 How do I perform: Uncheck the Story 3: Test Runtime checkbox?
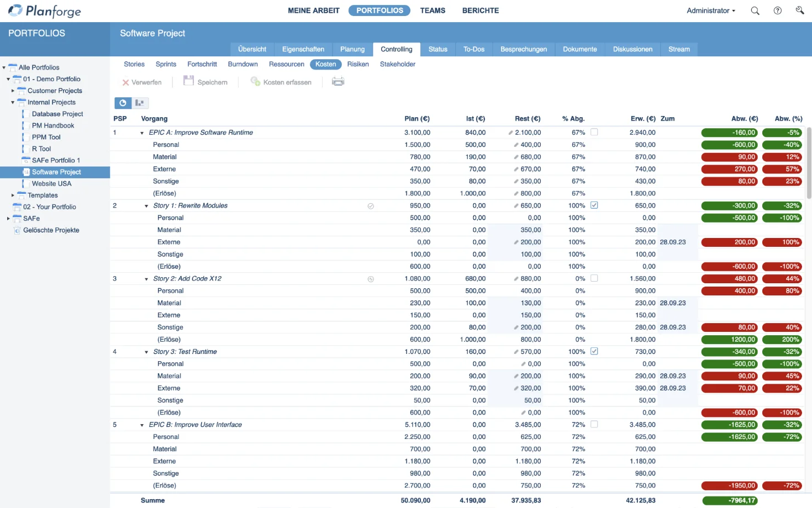[594, 351]
